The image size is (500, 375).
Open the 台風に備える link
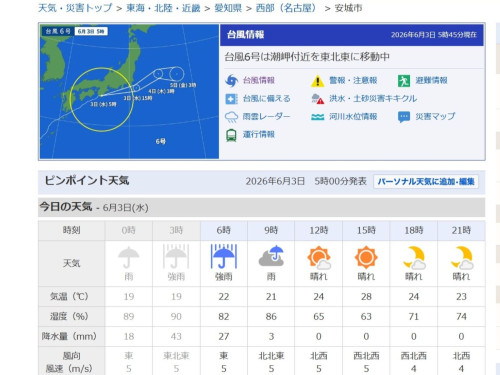click(267, 99)
